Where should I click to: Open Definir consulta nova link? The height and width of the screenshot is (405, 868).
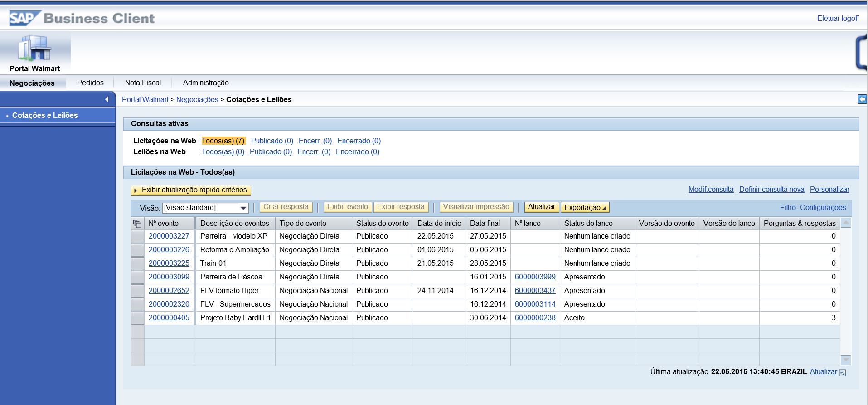[x=771, y=190]
